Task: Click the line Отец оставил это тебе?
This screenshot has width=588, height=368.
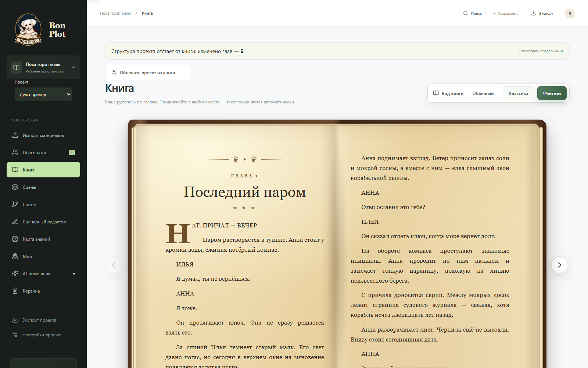Action: (x=393, y=207)
